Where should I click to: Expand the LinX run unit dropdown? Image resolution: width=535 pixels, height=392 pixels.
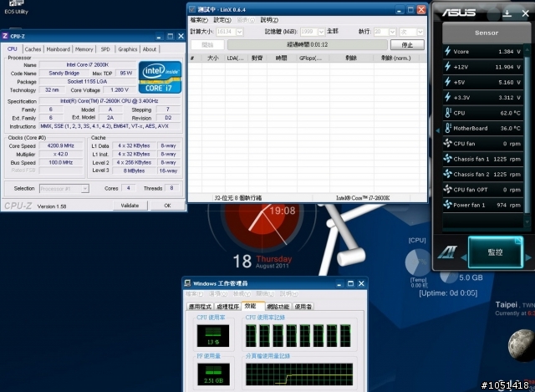[x=420, y=32]
